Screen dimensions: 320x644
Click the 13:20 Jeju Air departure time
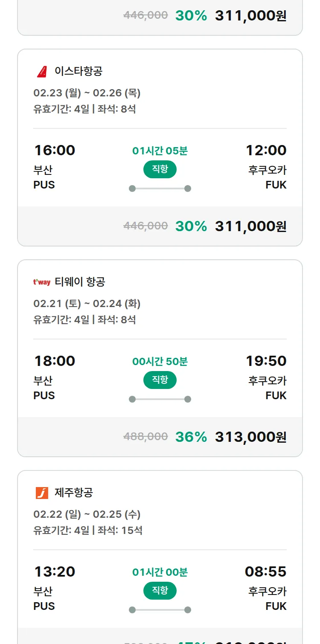point(55,571)
